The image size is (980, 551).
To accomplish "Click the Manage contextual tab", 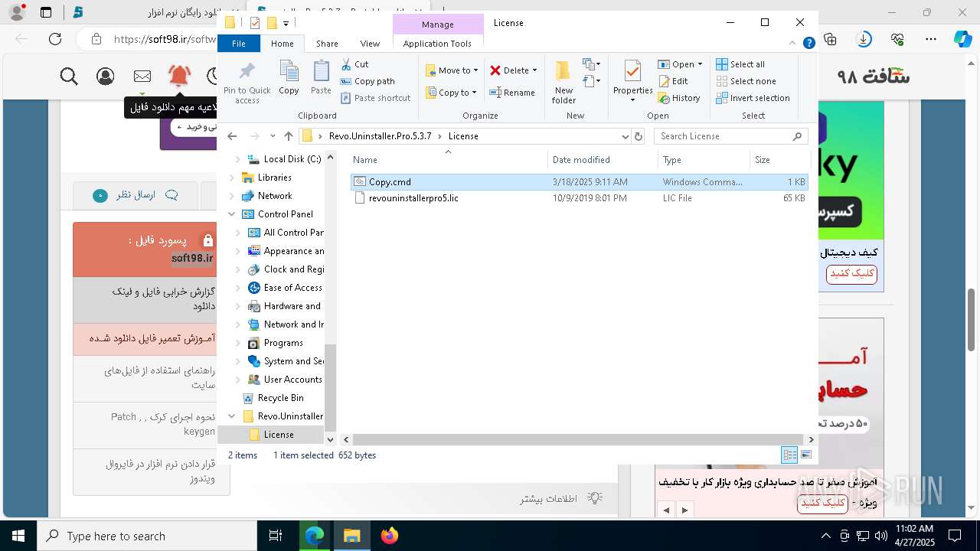I will click(438, 24).
